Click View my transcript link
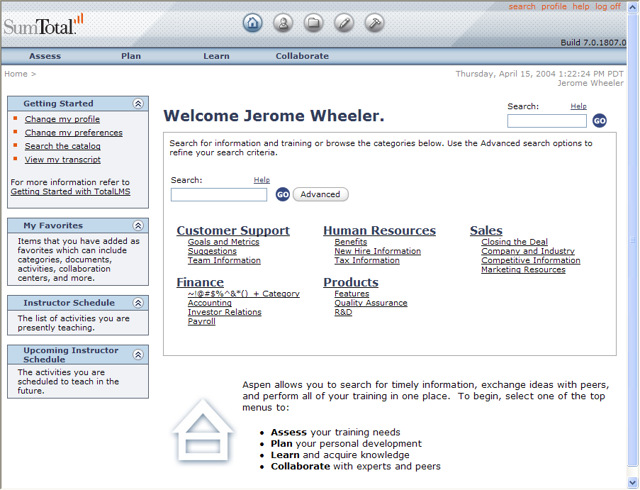 coord(62,160)
